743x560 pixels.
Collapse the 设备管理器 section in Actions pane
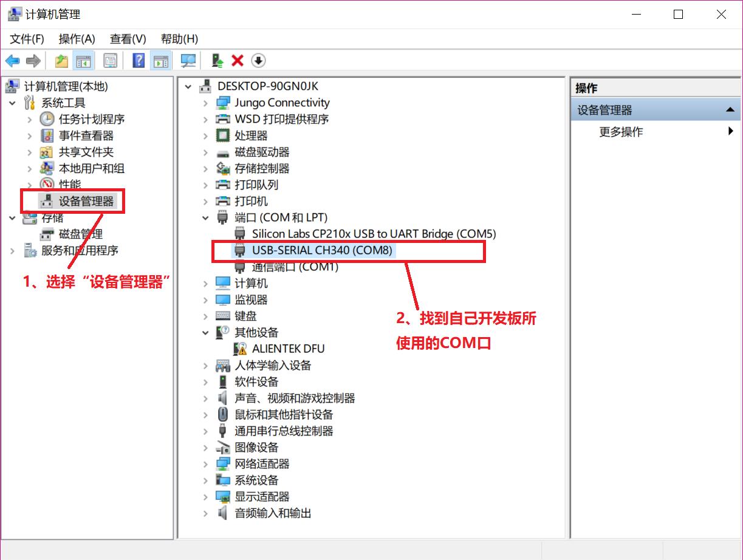(731, 110)
